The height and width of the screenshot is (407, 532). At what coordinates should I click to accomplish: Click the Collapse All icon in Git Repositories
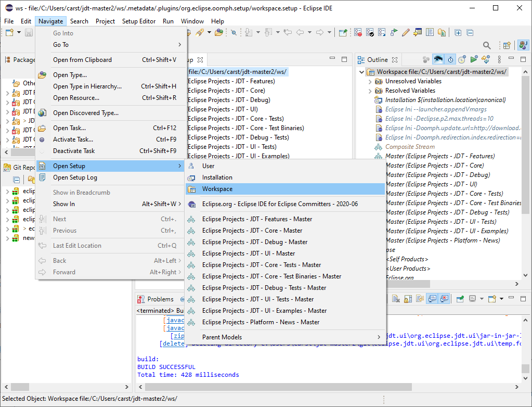(16, 180)
